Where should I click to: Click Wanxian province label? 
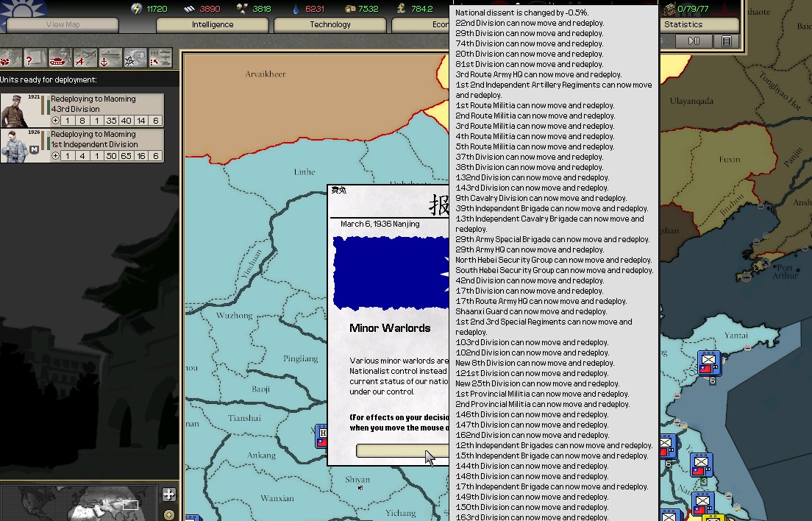(x=277, y=498)
